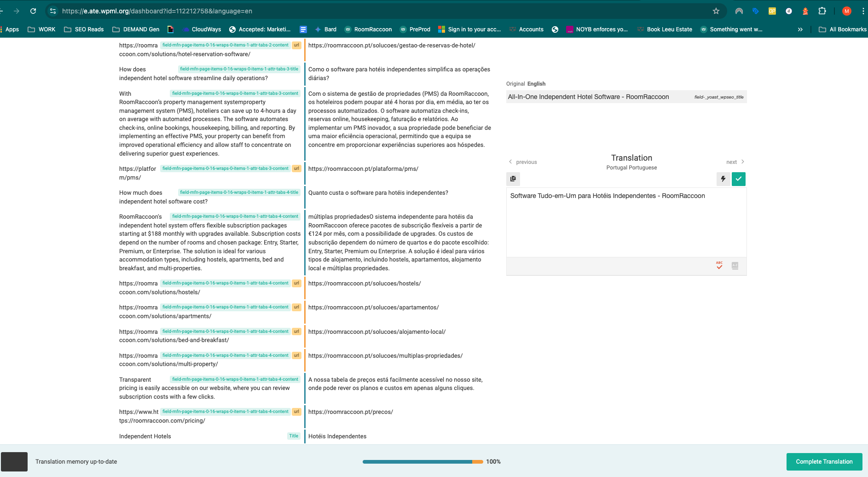Click dark square beside Translation memory status
Viewport: 868px width, 477px height.
coord(14,462)
